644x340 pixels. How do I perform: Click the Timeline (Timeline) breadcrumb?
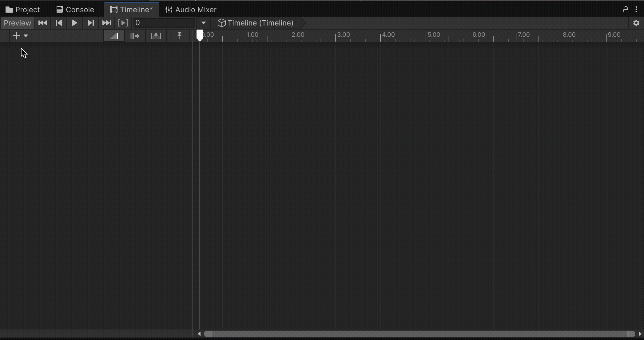[255, 23]
